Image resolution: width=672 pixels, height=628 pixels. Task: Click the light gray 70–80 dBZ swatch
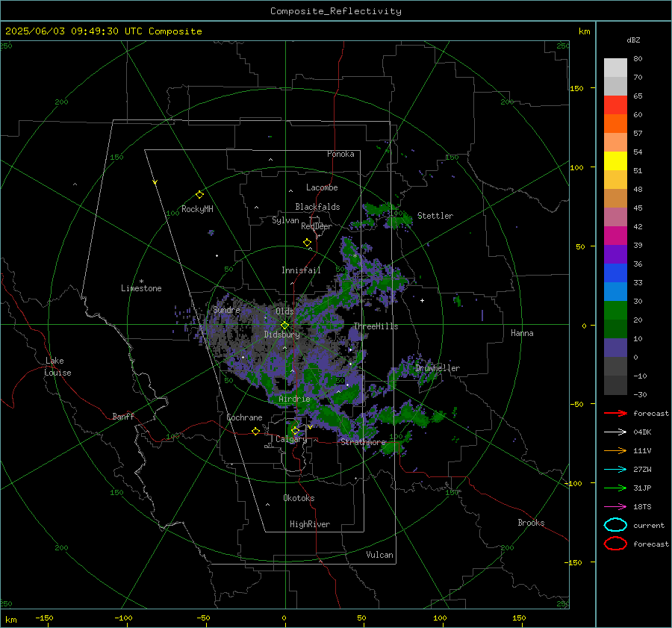pyautogui.click(x=615, y=68)
